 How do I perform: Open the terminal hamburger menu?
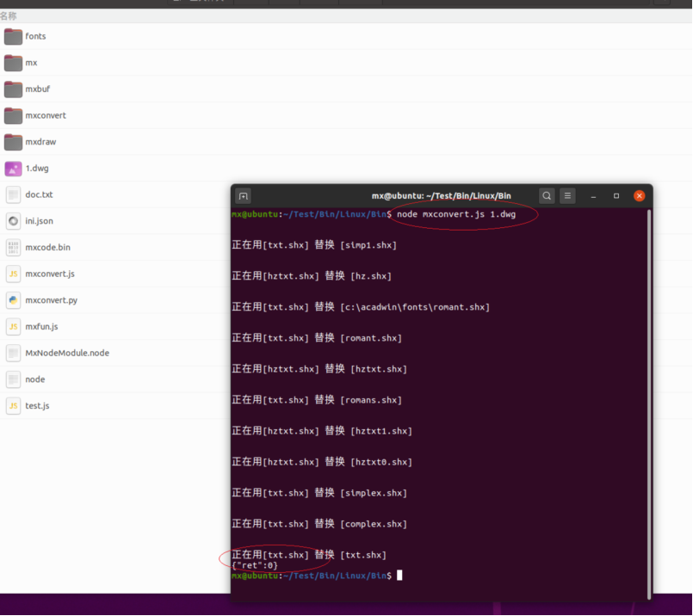(568, 196)
